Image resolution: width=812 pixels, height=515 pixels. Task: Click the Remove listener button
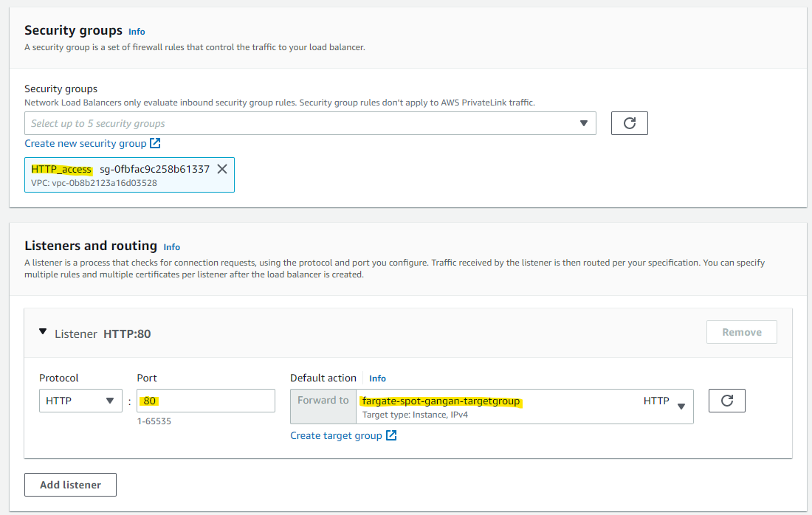coord(741,332)
